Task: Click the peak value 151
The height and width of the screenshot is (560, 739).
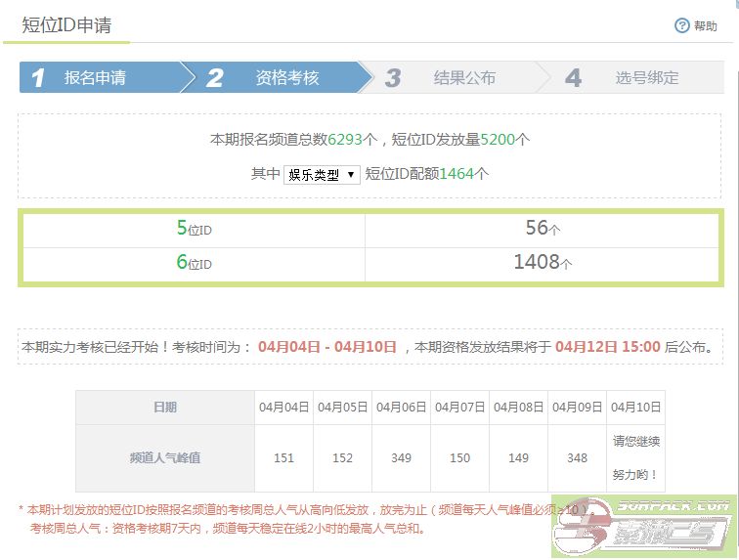Action: [283, 458]
